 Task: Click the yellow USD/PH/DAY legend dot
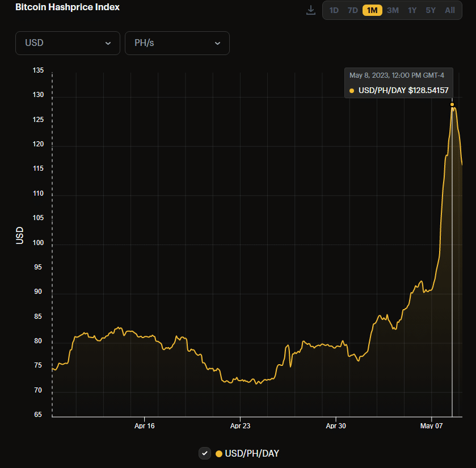click(219, 454)
